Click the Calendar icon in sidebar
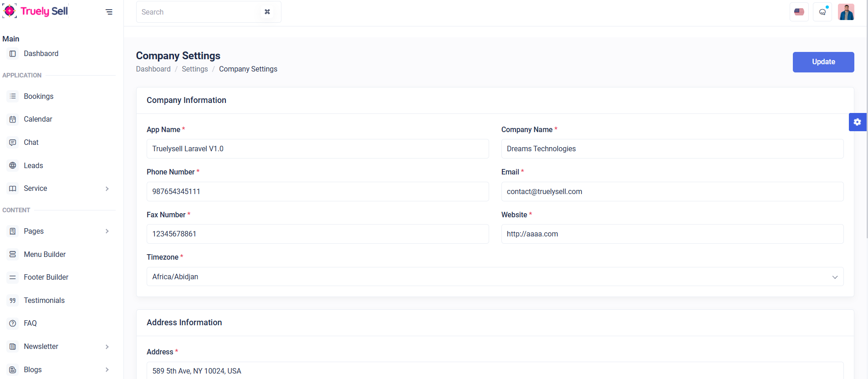 pos(13,119)
